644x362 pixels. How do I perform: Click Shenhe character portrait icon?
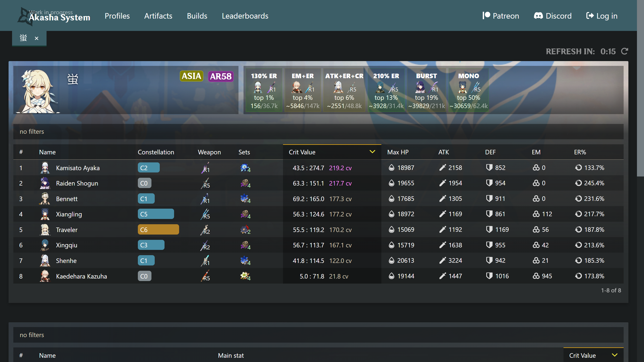[45, 260]
